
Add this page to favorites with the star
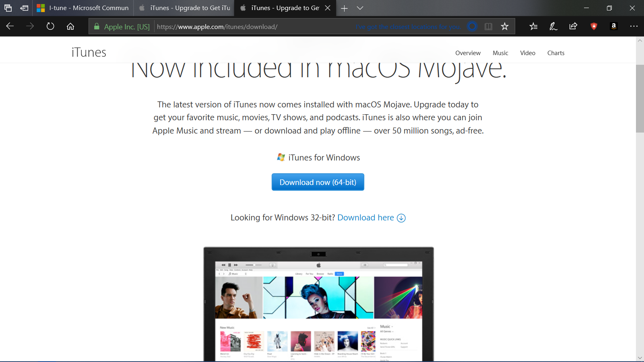click(505, 27)
